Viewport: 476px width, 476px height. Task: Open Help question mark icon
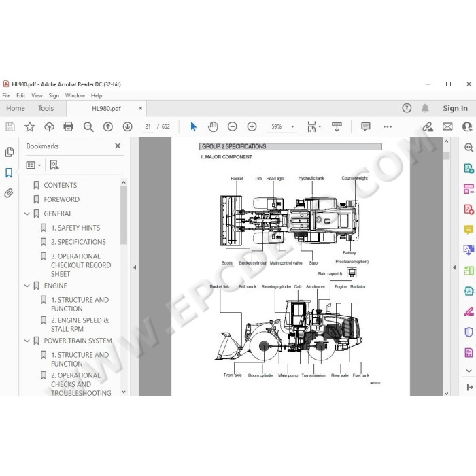pos(407,108)
